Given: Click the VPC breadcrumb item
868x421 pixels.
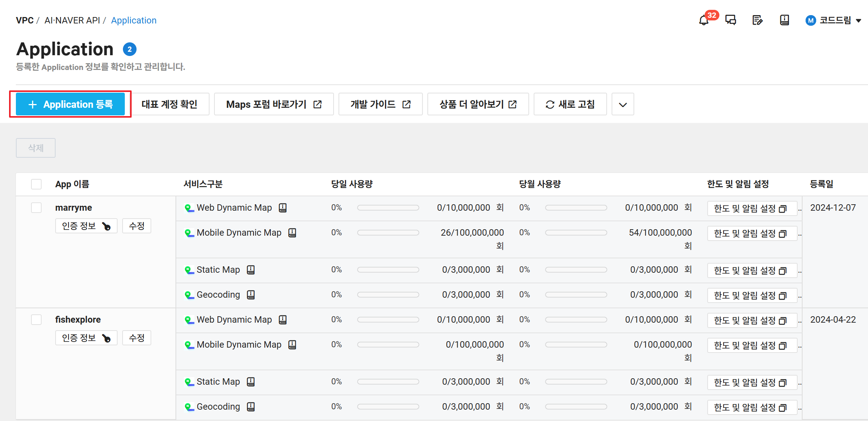Looking at the screenshot, I should click(25, 20).
